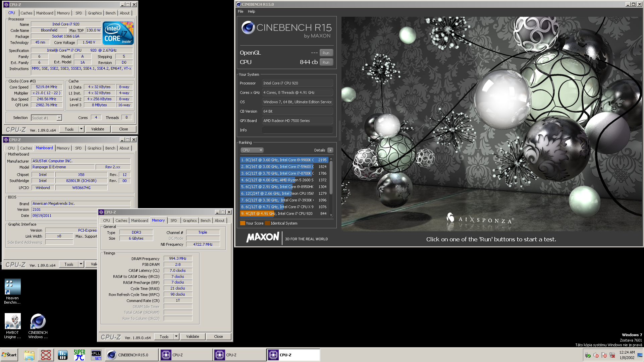Expand Tools dropdown arrow in top CPU-Z
The width and height of the screenshot is (644, 362).
click(x=81, y=129)
